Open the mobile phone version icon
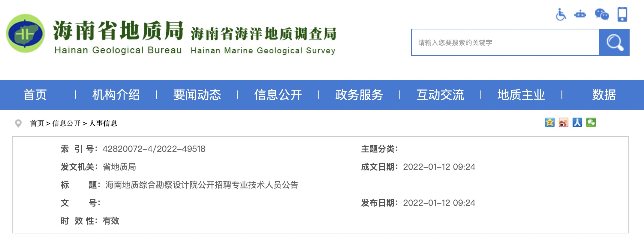This screenshot has height=234, width=644. coord(622,14)
